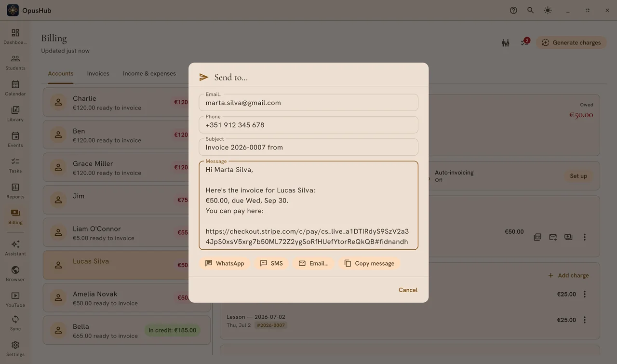Screen dimensions: 617x364
Task: Open Tasks from the sidebar
Action: [15, 165]
